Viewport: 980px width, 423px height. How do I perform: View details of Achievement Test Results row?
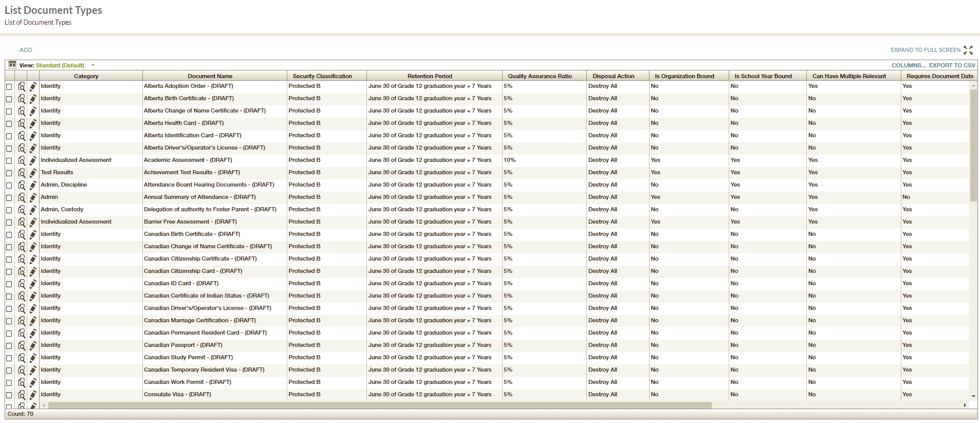point(22,173)
